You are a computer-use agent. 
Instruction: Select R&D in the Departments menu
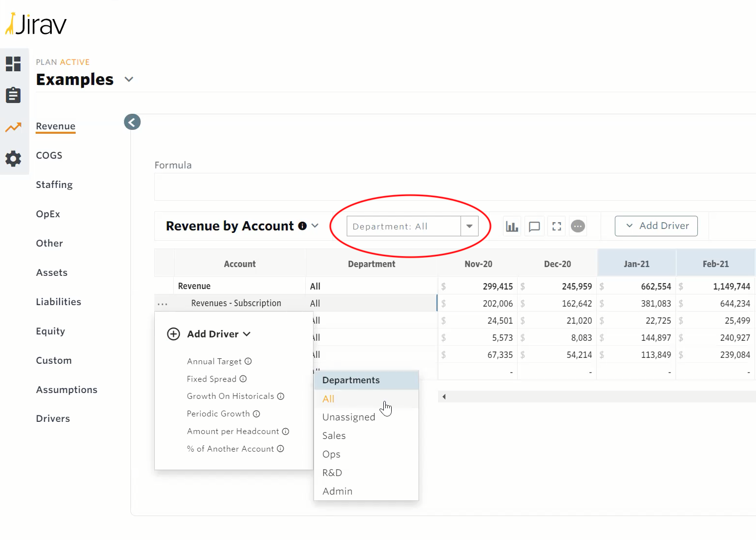332,473
